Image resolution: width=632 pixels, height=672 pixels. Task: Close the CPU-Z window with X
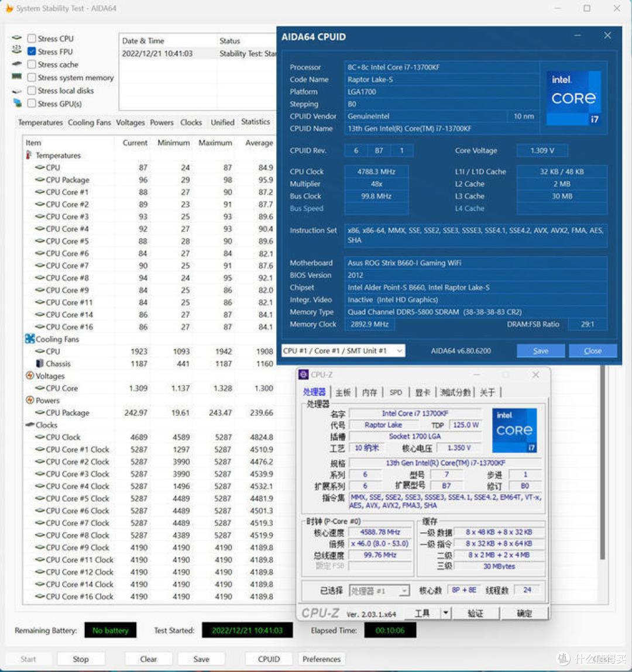point(535,374)
